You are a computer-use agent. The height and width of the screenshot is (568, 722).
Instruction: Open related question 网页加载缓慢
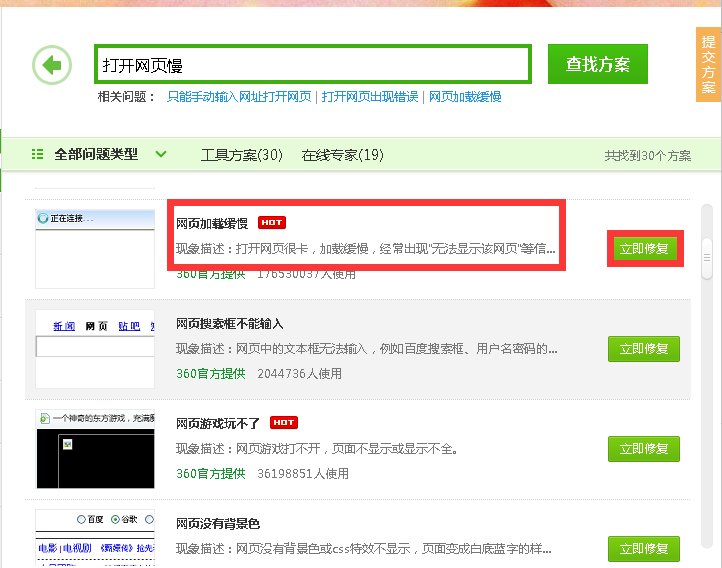point(465,97)
